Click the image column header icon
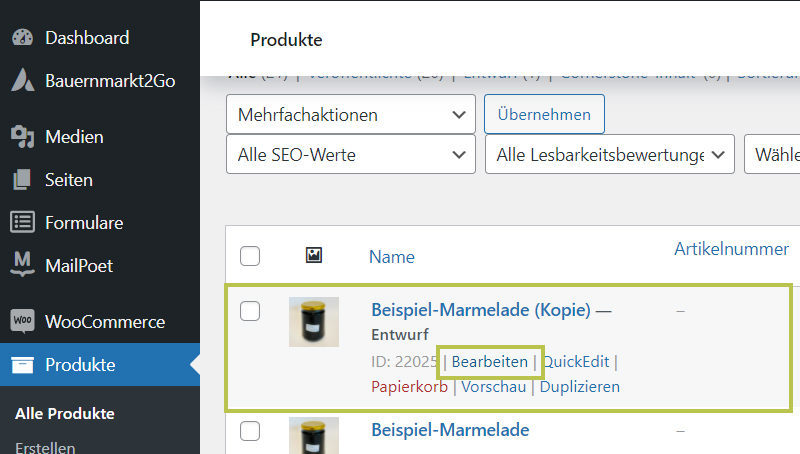This screenshot has width=800, height=454. coord(313,257)
